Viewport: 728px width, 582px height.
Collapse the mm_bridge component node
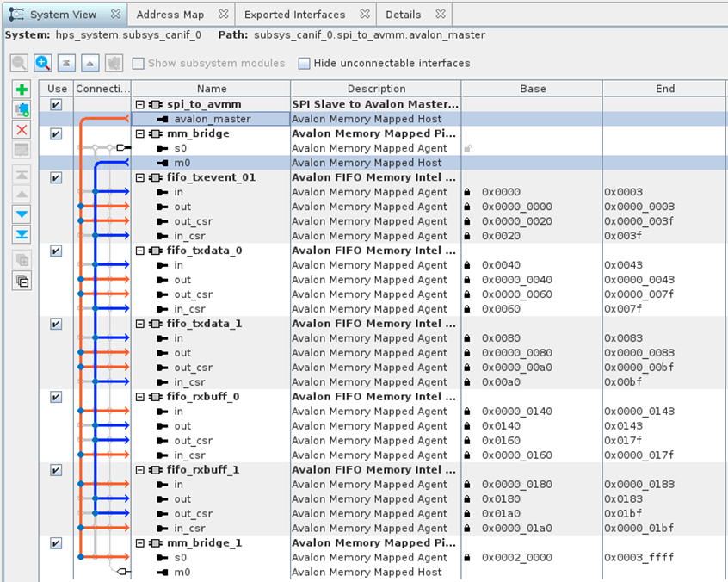point(139,133)
